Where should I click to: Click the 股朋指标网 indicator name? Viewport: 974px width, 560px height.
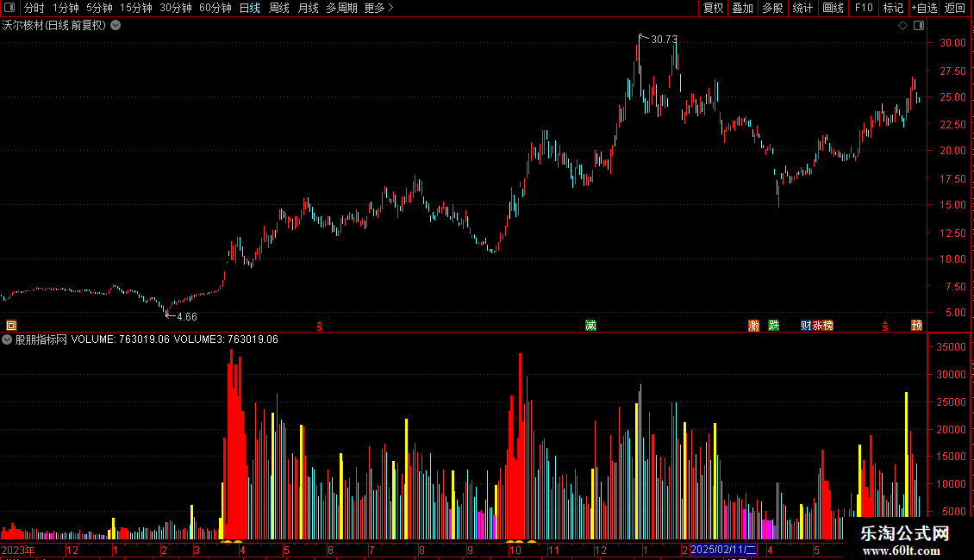[x=41, y=339]
